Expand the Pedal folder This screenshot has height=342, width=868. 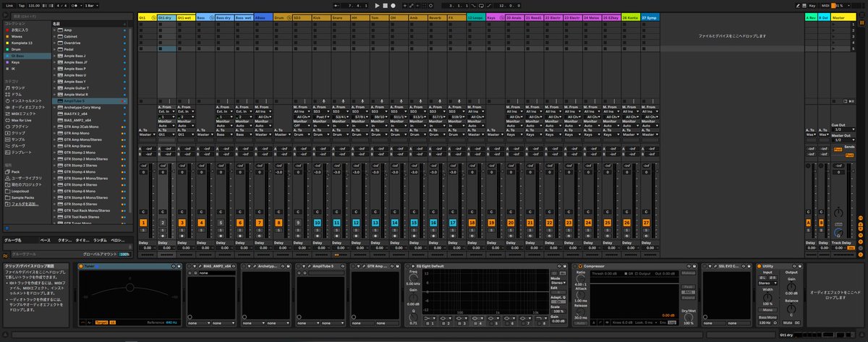click(55, 49)
